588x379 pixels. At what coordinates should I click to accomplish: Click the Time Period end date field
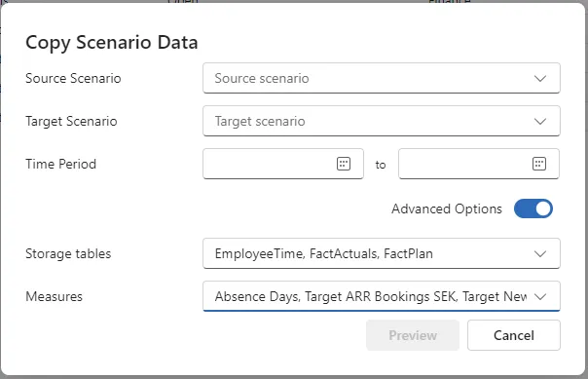[479, 164]
